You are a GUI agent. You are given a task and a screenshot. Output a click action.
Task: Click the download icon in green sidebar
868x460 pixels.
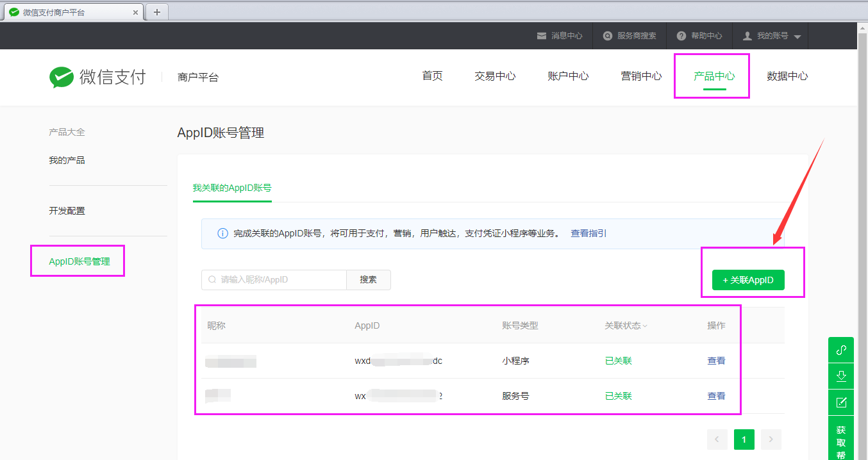pos(841,376)
